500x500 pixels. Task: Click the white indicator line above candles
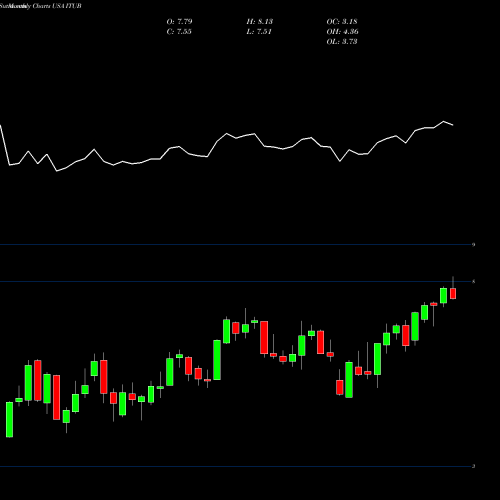pos(227,147)
